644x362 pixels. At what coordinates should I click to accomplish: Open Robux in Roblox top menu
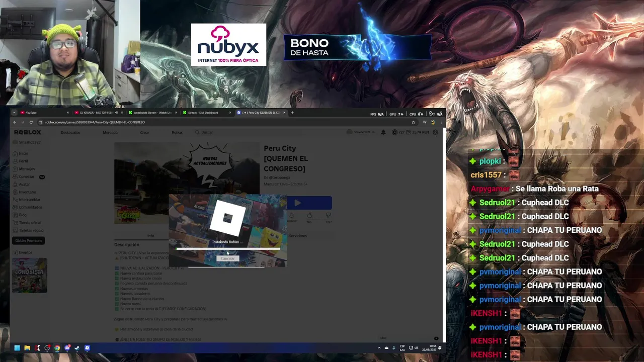pos(177,132)
